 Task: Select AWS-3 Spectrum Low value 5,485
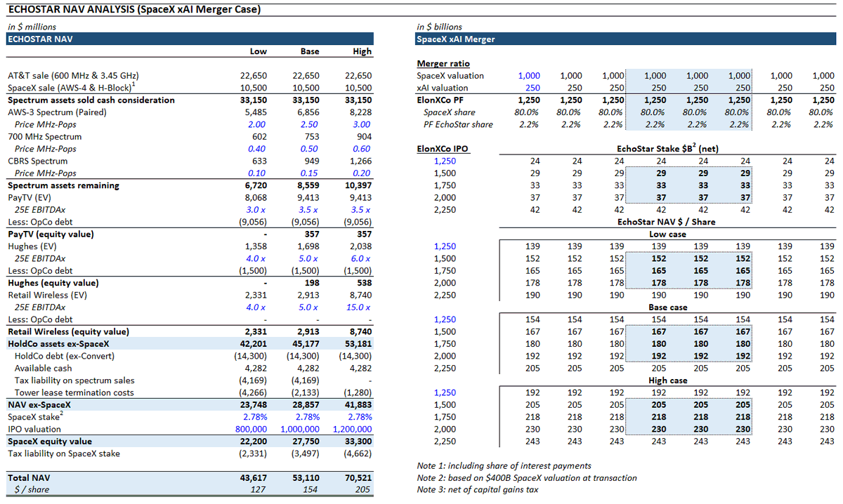(x=255, y=112)
